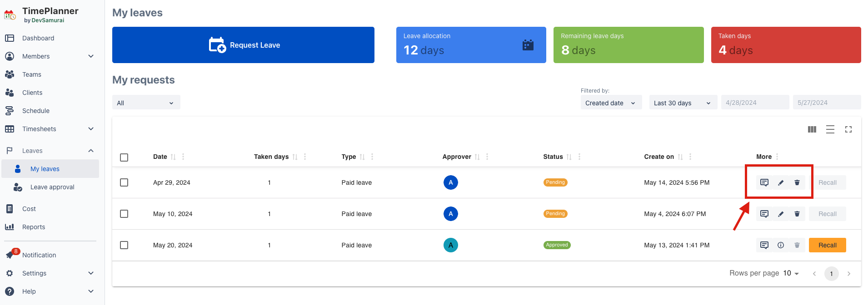Delete the May 10, 2024 request
Viewport: 868px width, 305px height.
click(x=797, y=214)
